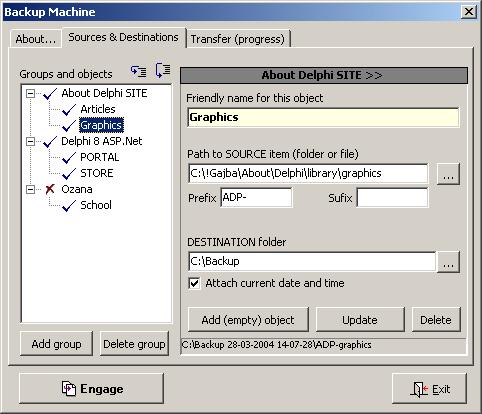482x414 pixels.
Task: Switch to the Transfer (progress) tab
Action: coord(238,39)
